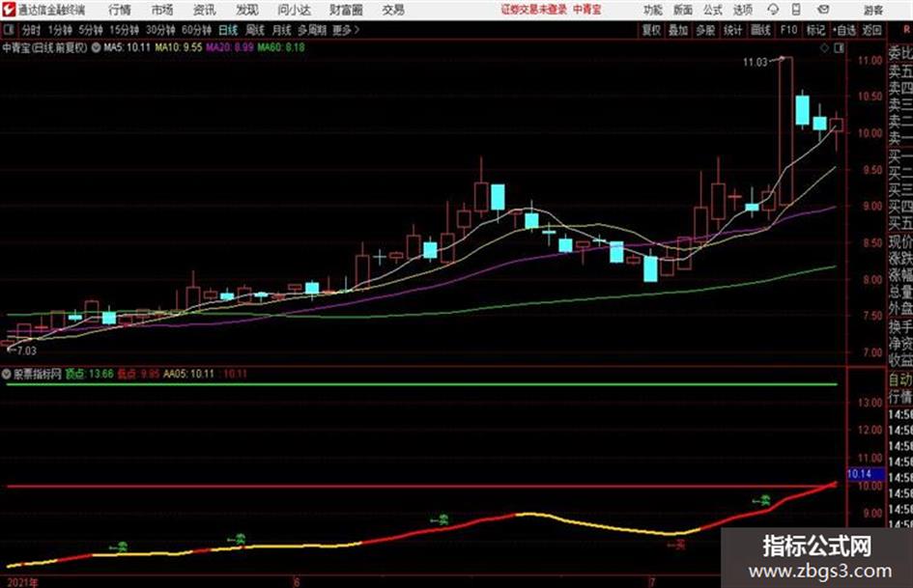
Task: Expand the 更多 periods list
Action: click(x=346, y=30)
